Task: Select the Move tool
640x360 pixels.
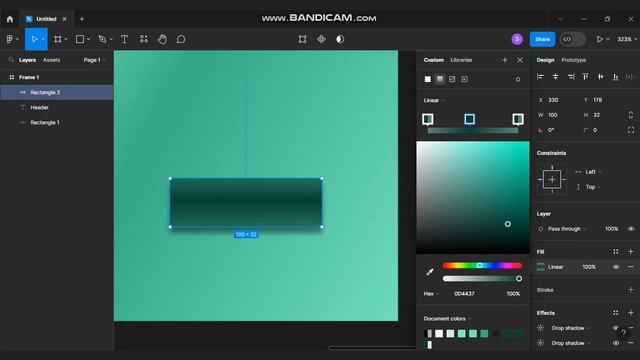Action: 34,39
